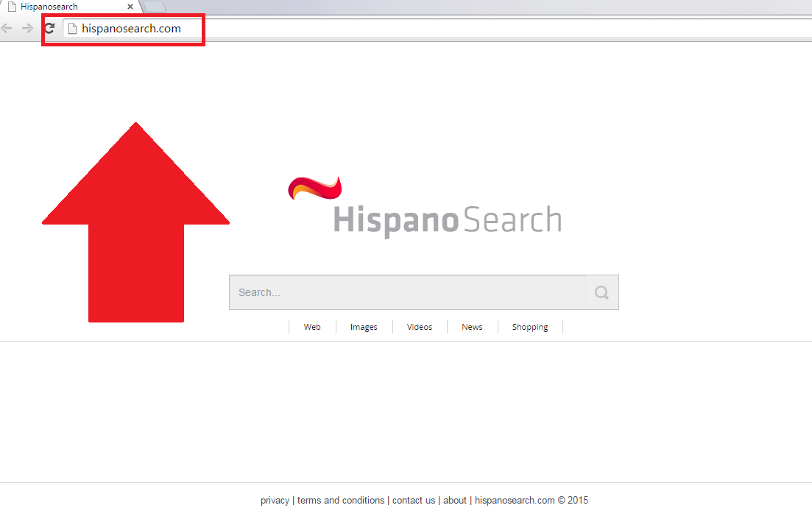The width and height of the screenshot is (812, 522).
Task: Switch to Web search category
Action: pos(312,327)
